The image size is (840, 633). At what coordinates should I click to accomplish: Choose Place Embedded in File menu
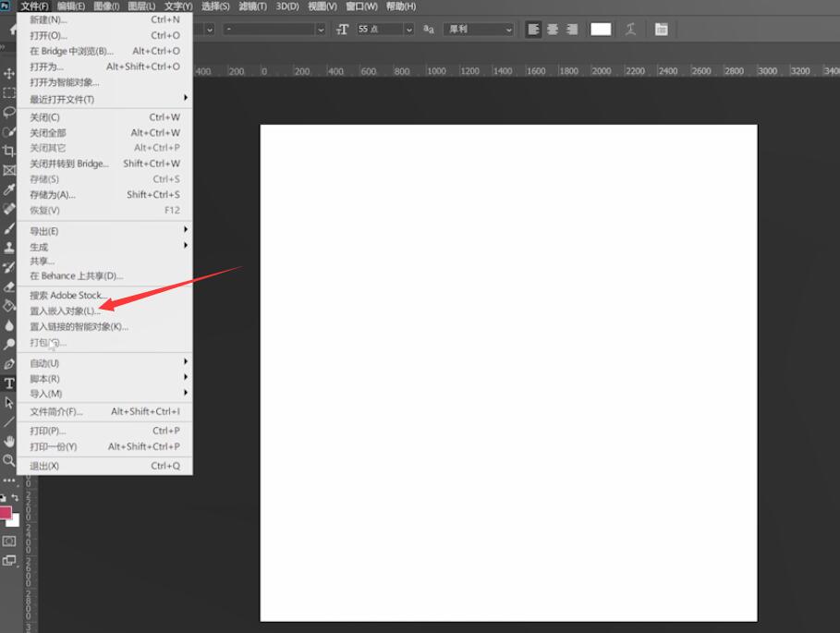pos(105,310)
